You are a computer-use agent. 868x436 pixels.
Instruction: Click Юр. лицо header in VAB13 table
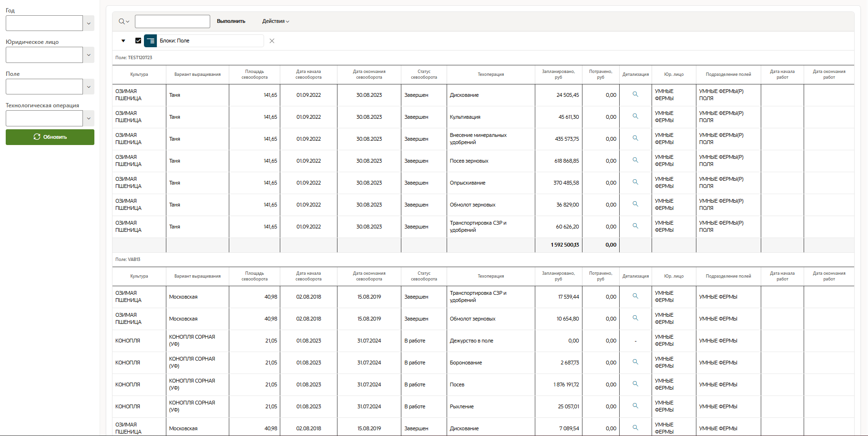pyautogui.click(x=674, y=276)
